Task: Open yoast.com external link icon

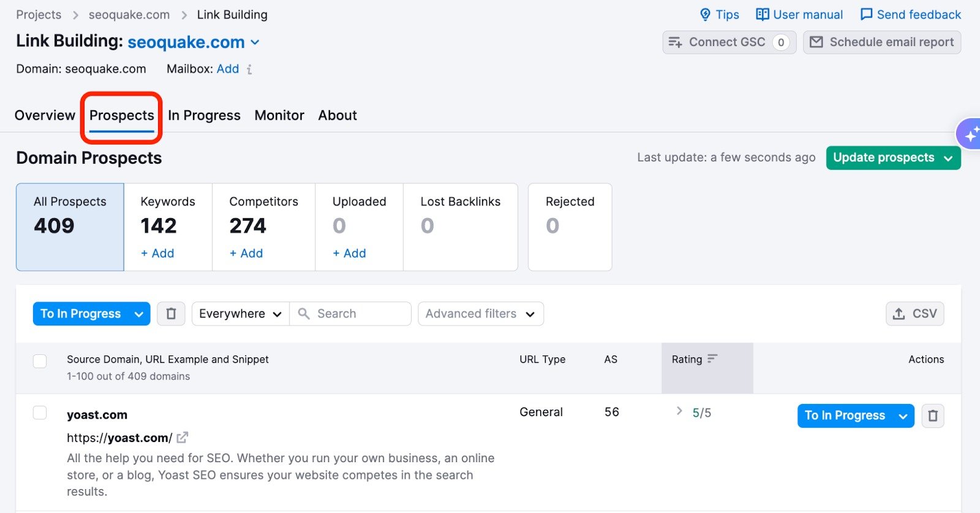Action: pyautogui.click(x=183, y=438)
